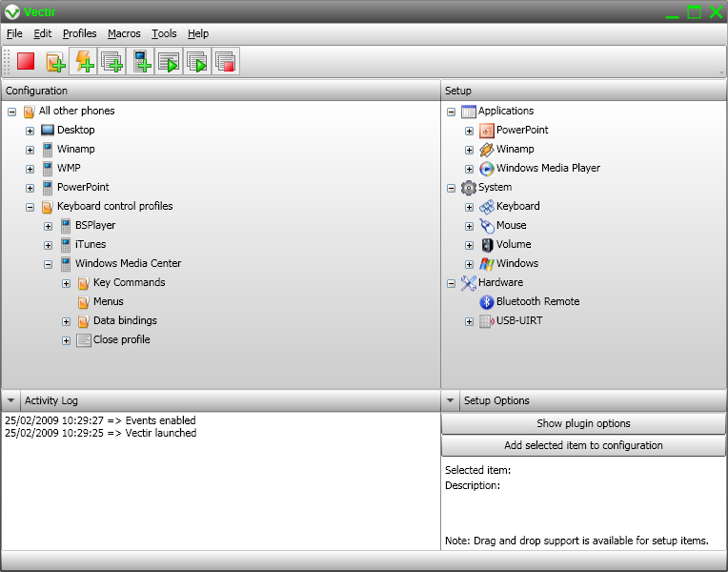This screenshot has width=728, height=572.
Task: Click the add command list toolbar icon
Action: pos(111,61)
